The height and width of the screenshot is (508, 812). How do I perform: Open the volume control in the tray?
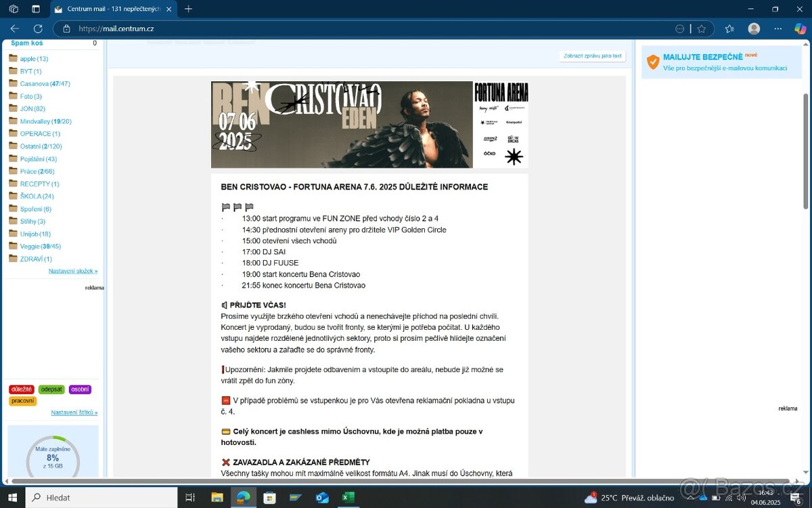tap(741, 498)
